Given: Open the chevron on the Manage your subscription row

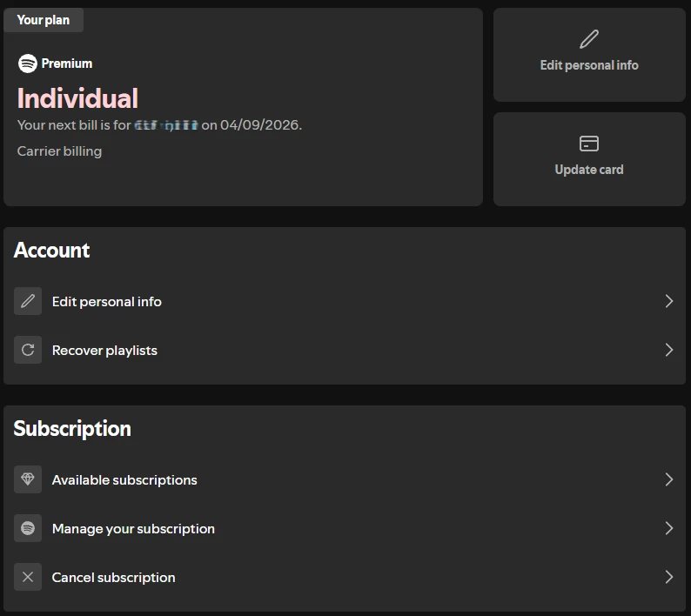Looking at the screenshot, I should click(669, 528).
